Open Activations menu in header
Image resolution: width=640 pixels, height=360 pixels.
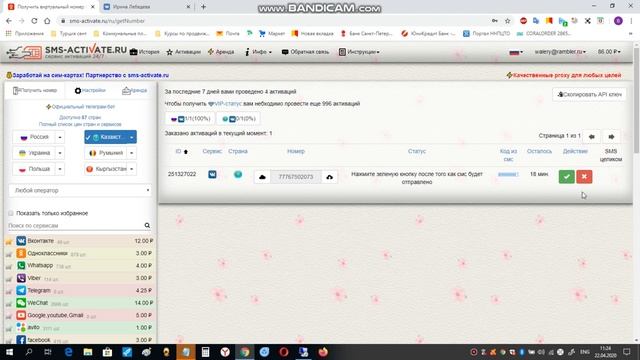pos(184,52)
